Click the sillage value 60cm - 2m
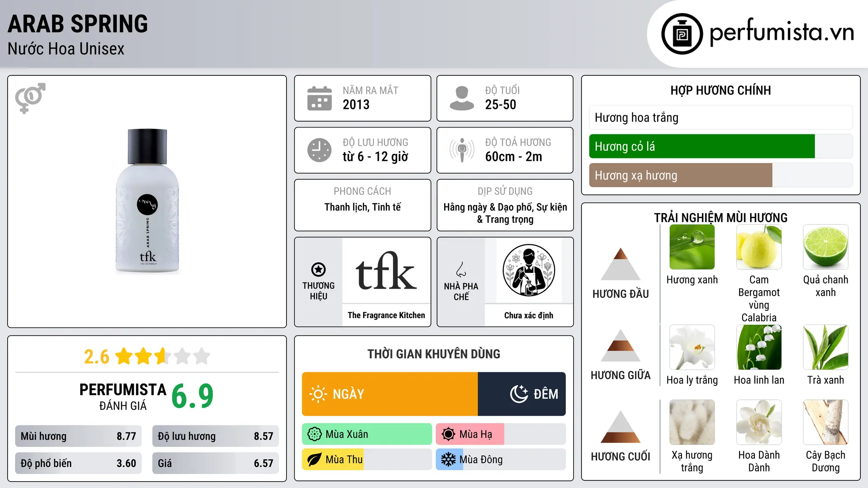This screenshot has width=868, height=488. (514, 157)
